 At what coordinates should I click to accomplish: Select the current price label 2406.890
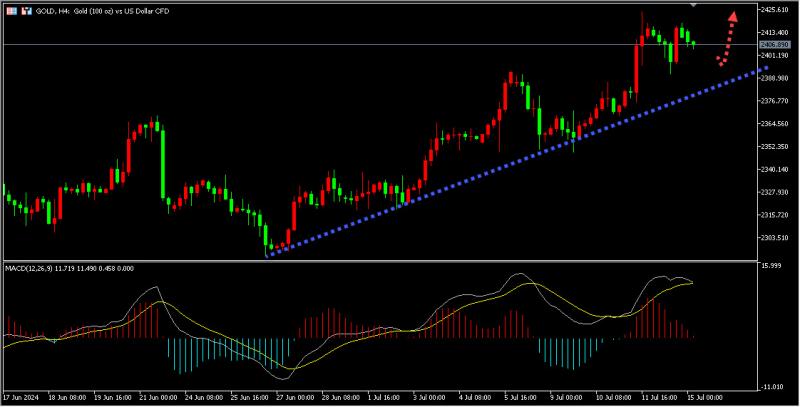point(774,45)
